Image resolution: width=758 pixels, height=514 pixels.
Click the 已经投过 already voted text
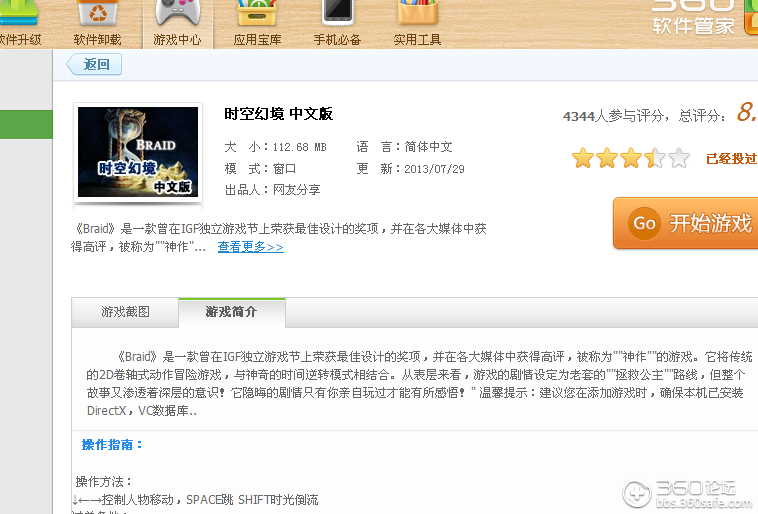[x=732, y=159]
